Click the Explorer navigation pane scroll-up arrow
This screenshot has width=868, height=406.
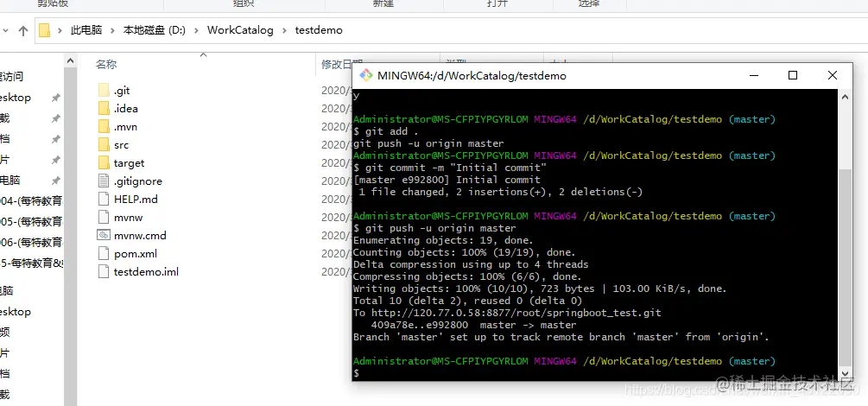70,60
